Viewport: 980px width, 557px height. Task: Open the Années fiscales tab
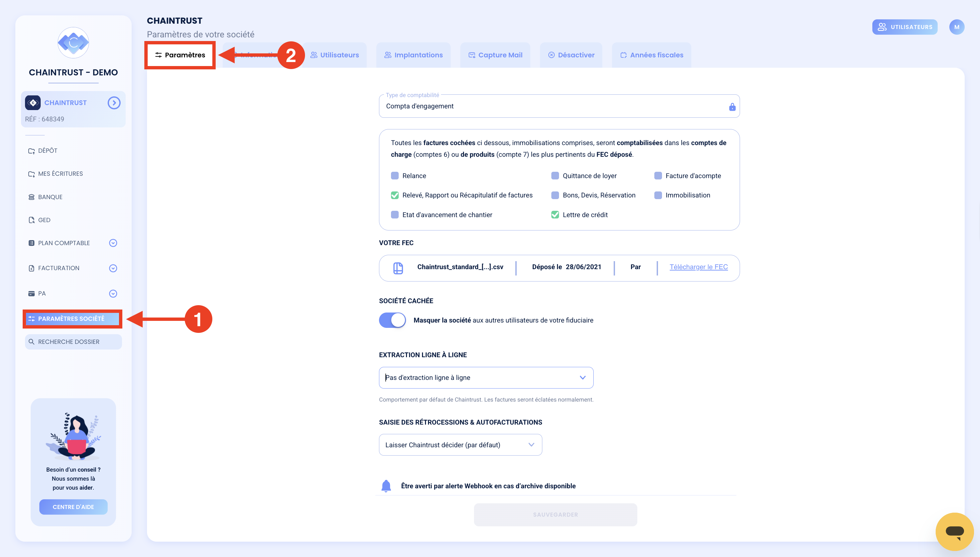point(652,55)
